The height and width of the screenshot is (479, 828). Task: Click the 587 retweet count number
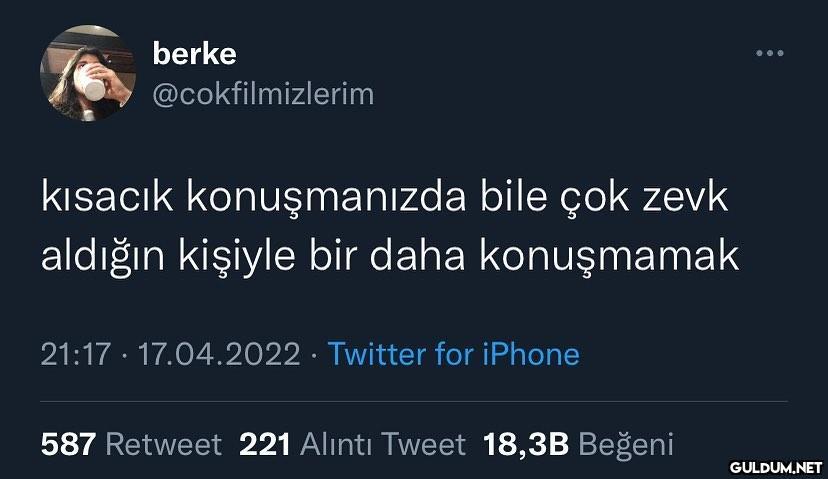tap(68, 444)
